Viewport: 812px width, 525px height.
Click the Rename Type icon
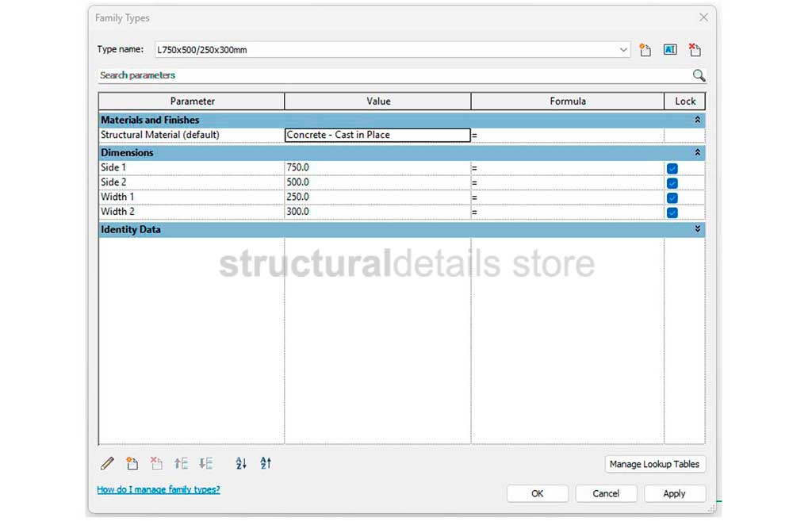click(670, 50)
